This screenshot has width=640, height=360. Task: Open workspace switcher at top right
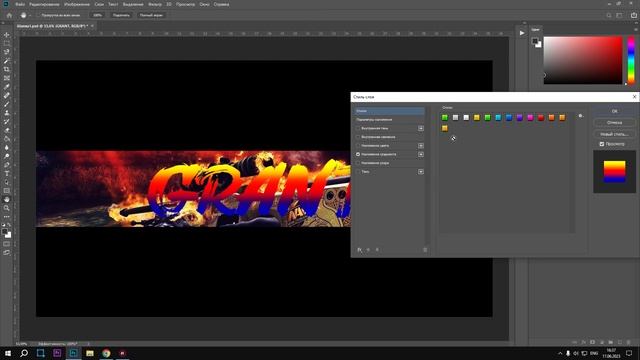coord(620,15)
